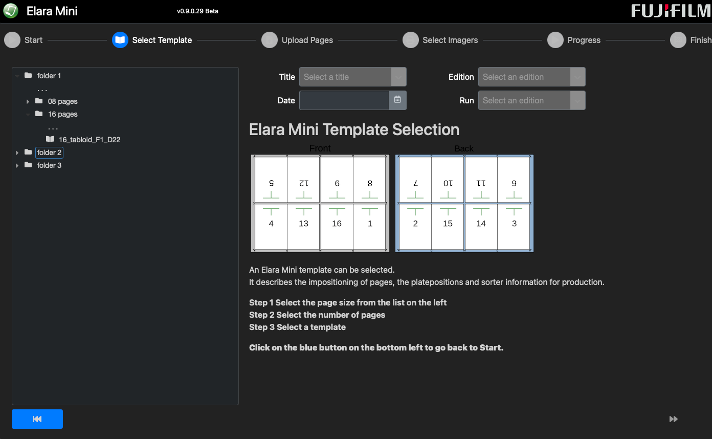Click the Progress step circle

point(555,40)
